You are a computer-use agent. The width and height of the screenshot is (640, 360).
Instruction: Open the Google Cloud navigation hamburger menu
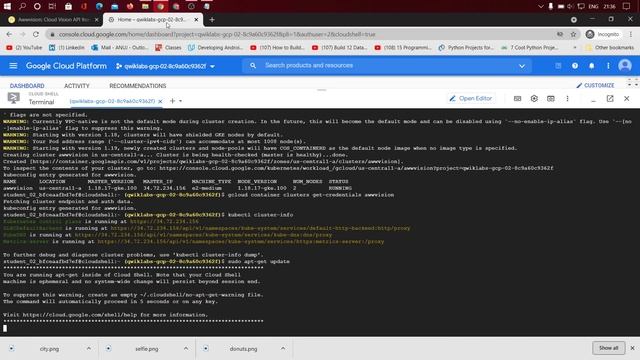(13, 66)
